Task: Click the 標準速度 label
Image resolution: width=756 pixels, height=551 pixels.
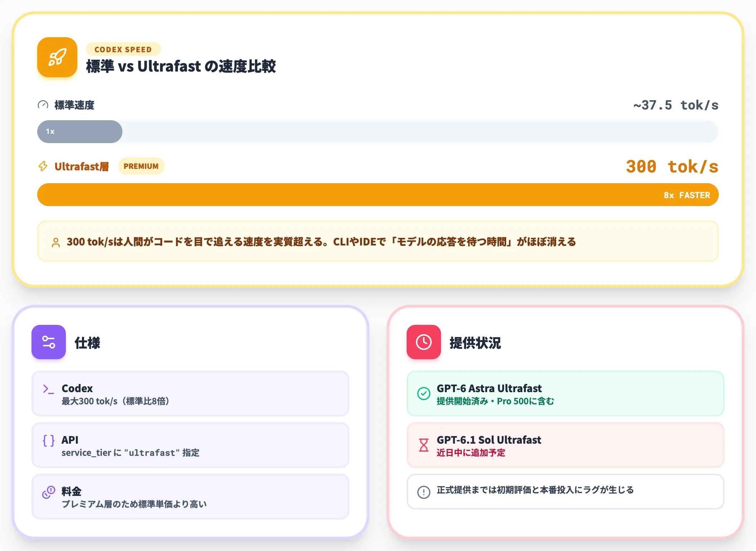Action: click(74, 105)
